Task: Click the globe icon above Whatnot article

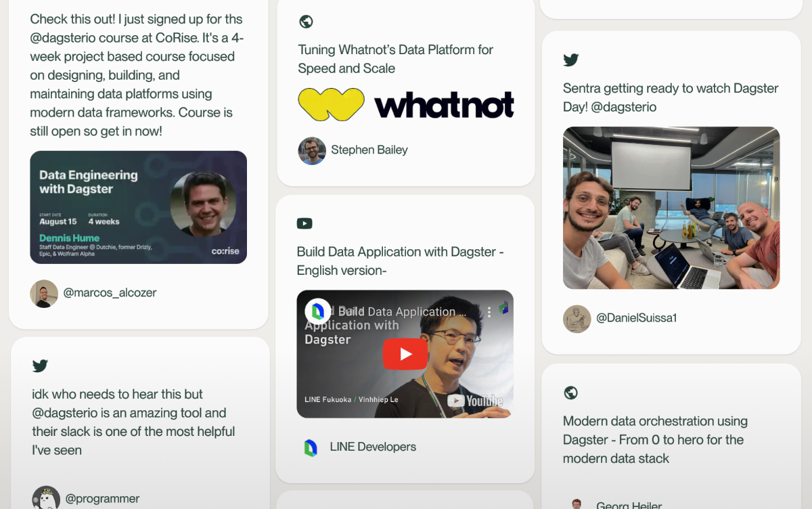Action: (x=306, y=22)
